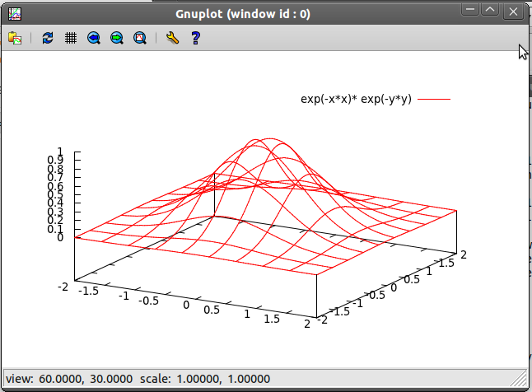
Task: Click the x-axis tick label 1.5
Action: pyautogui.click(x=272, y=319)
